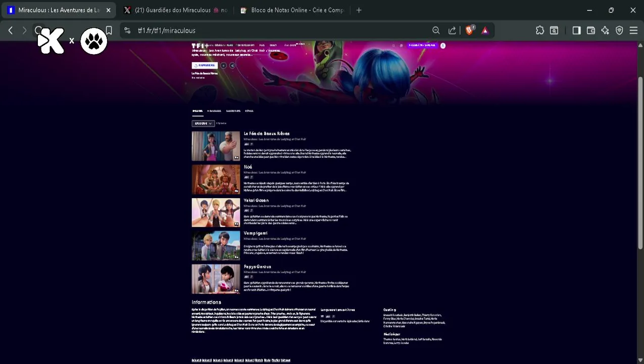644x364 pixels.
Task: Open the TF1+ user profile avatar
Action: [443, 45]
